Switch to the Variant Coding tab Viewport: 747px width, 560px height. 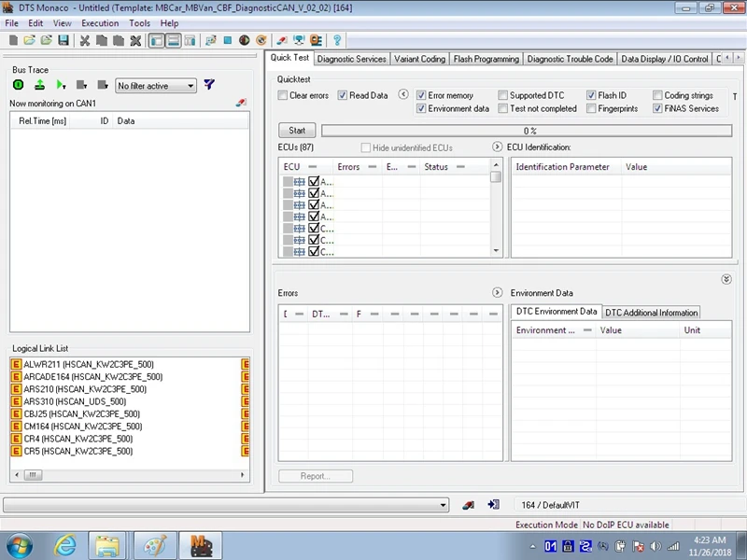[419, 59]
